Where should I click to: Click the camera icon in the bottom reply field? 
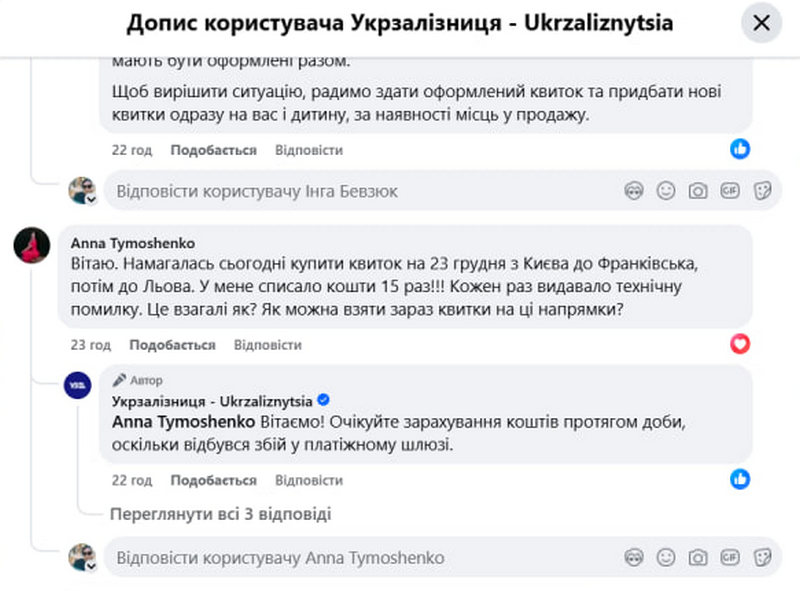(x=697, y=558)
